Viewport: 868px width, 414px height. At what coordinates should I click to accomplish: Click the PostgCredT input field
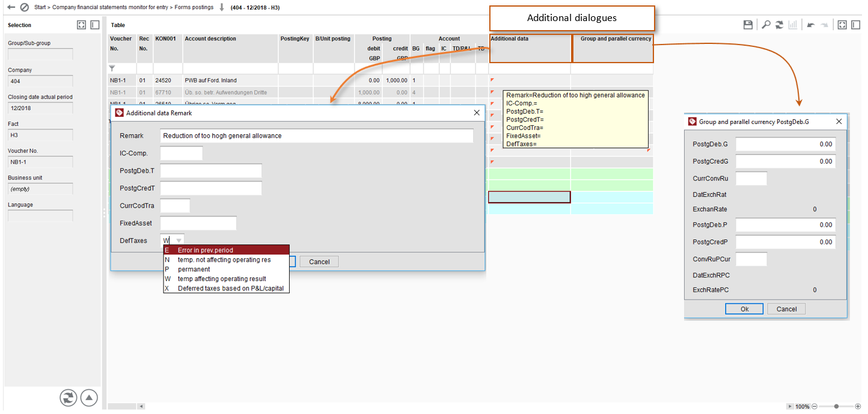(211, 188)
